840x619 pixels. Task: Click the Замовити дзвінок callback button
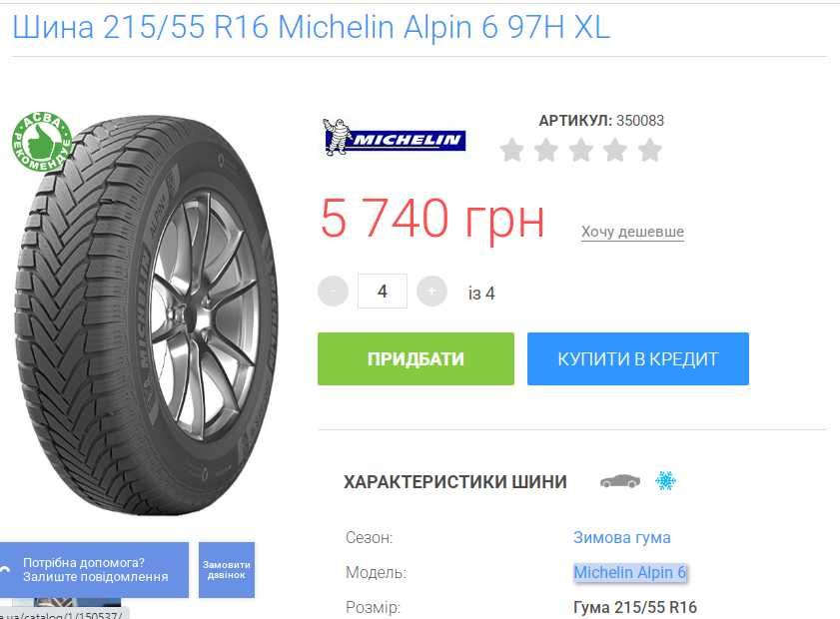(227, 570)
